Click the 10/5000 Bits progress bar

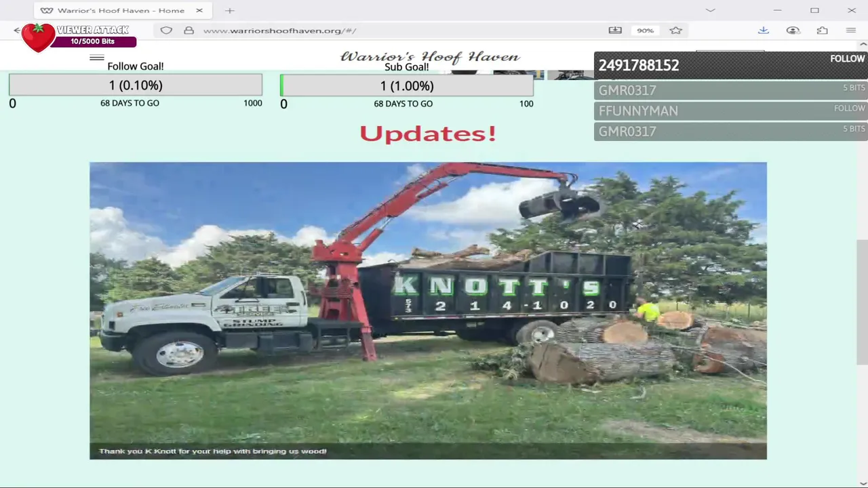tap(93, 41)
